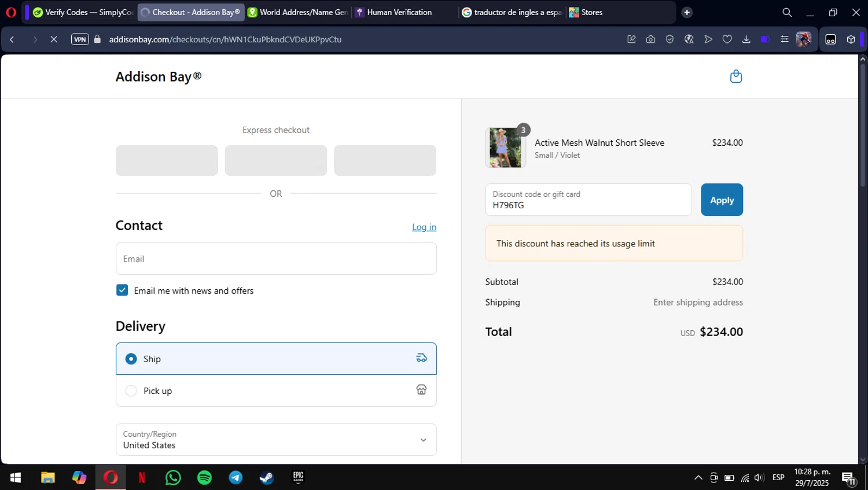Select the Ship delivery option

pyautogui.click(x=276, y=359)
